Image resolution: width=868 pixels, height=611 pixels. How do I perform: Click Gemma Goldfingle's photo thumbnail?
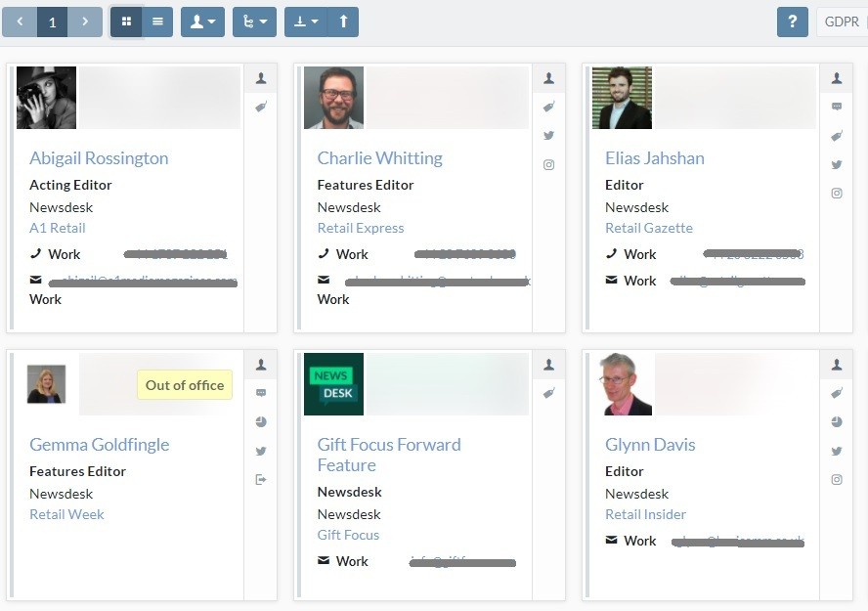[47, 384]
